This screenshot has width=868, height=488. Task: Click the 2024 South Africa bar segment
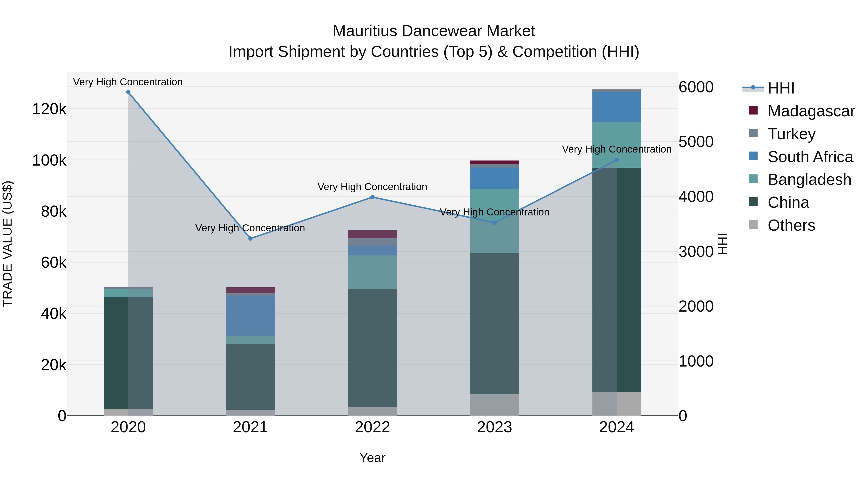coord(617,107)
